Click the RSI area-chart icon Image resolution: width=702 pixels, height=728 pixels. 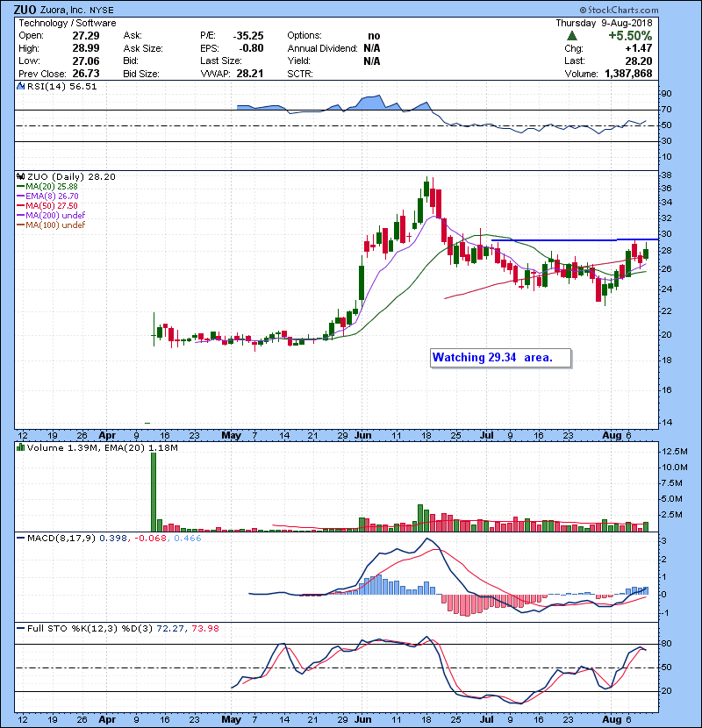pyautogui.click(x=20, y=86)
